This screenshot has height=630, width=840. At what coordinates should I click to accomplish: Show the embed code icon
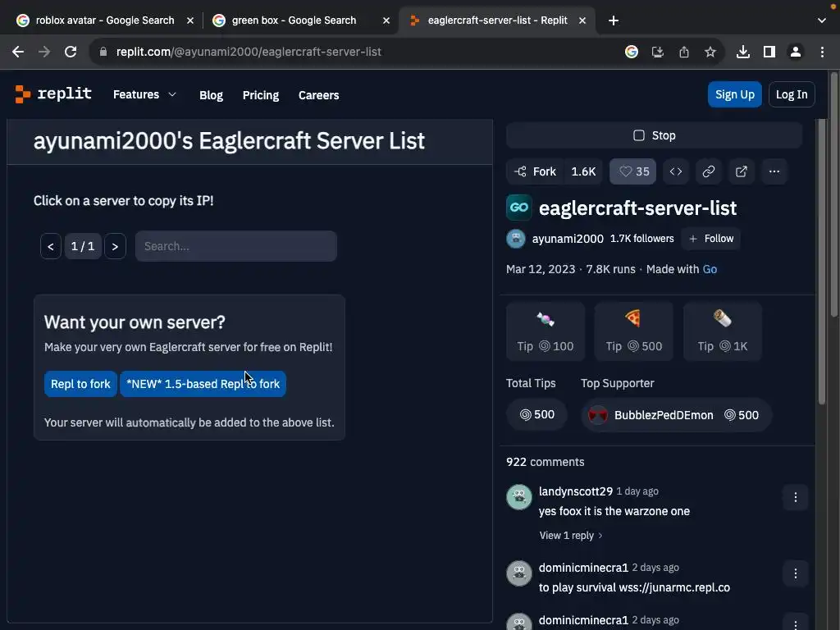[676, 171]
